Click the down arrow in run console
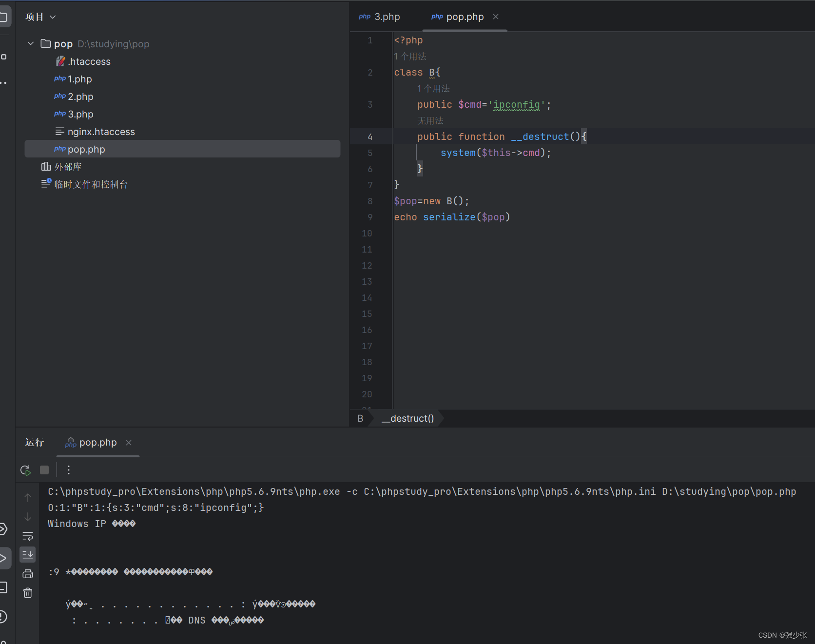 28,517
